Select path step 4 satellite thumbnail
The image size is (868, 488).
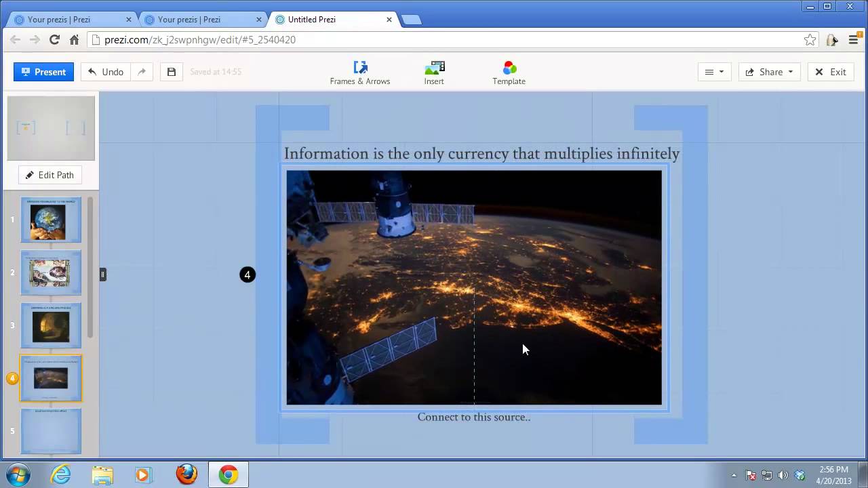[51, 378]
